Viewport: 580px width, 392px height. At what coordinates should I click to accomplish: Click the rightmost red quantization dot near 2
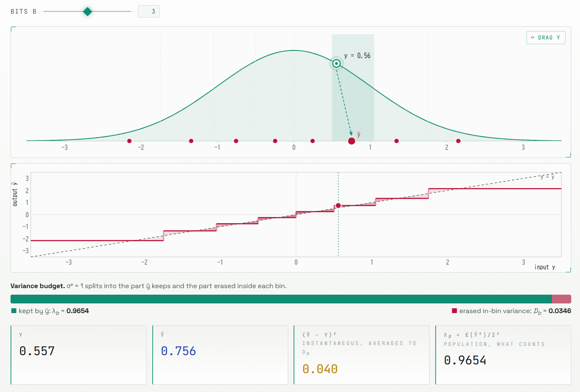(458, 141)
